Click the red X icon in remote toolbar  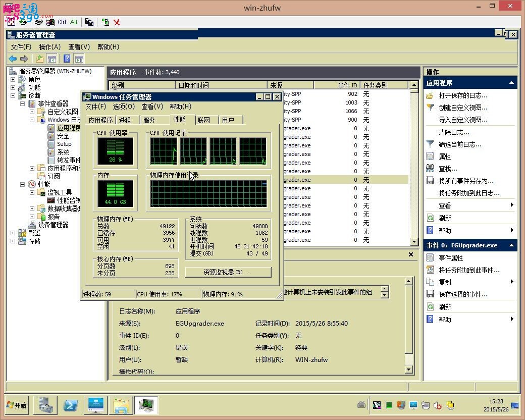[117, 22]
